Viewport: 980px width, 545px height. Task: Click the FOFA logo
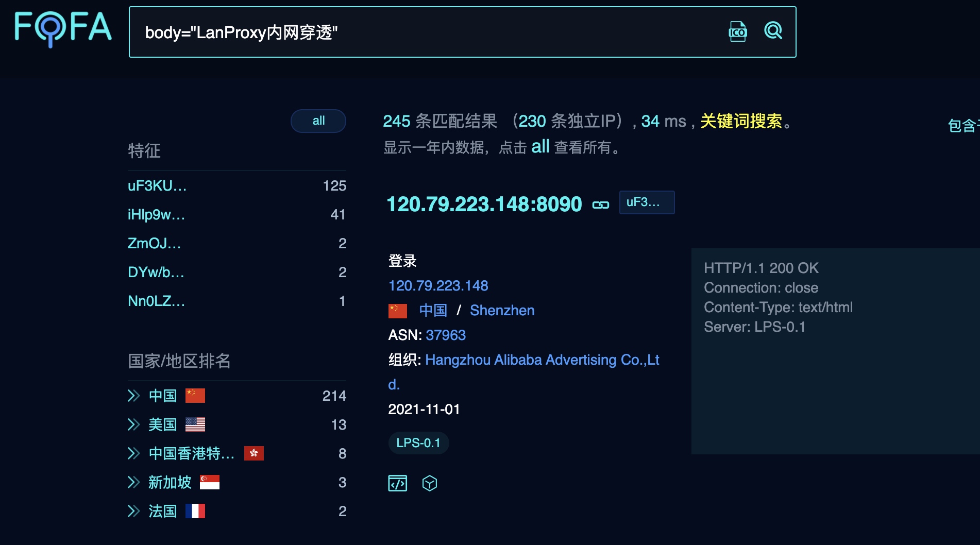click(x=63, y=28)
